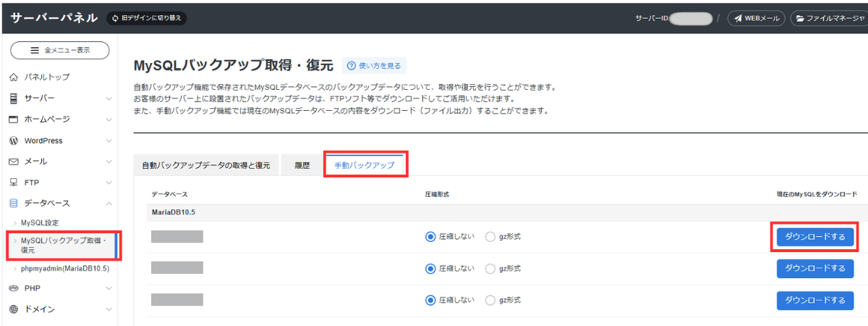The height and width of the screenshot is (326, 868).
Task: Click the Server icon in sidebar
Action: click(x=13, y=98)
